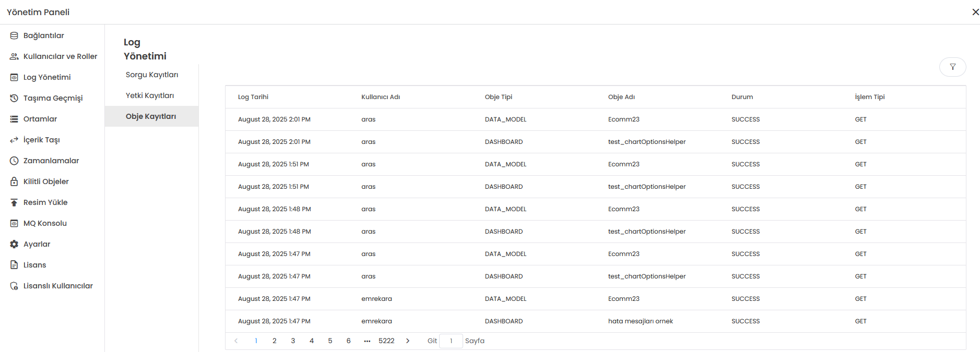Select Obje Kayıtları in the submenu
This screenshot has width=980, height=352.
(x=151, y=116)
